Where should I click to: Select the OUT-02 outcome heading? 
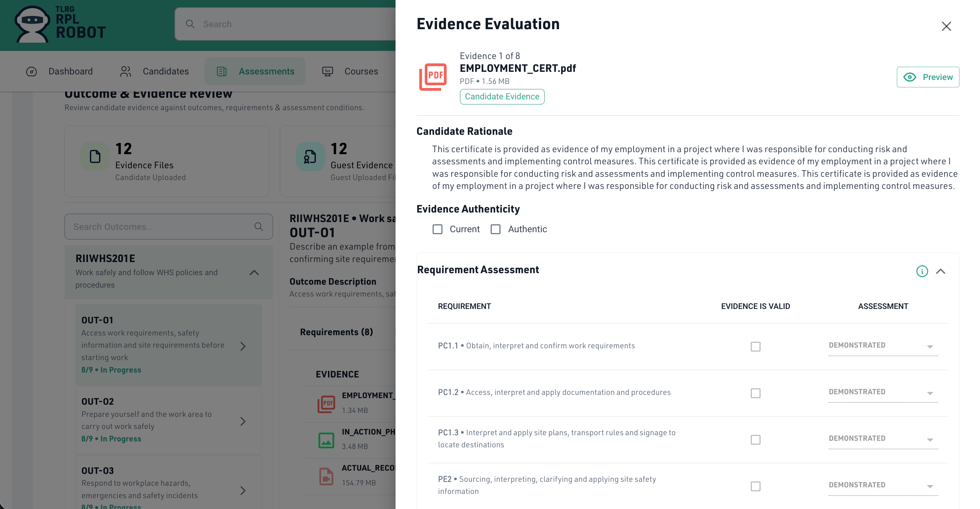tap(98, 402)
